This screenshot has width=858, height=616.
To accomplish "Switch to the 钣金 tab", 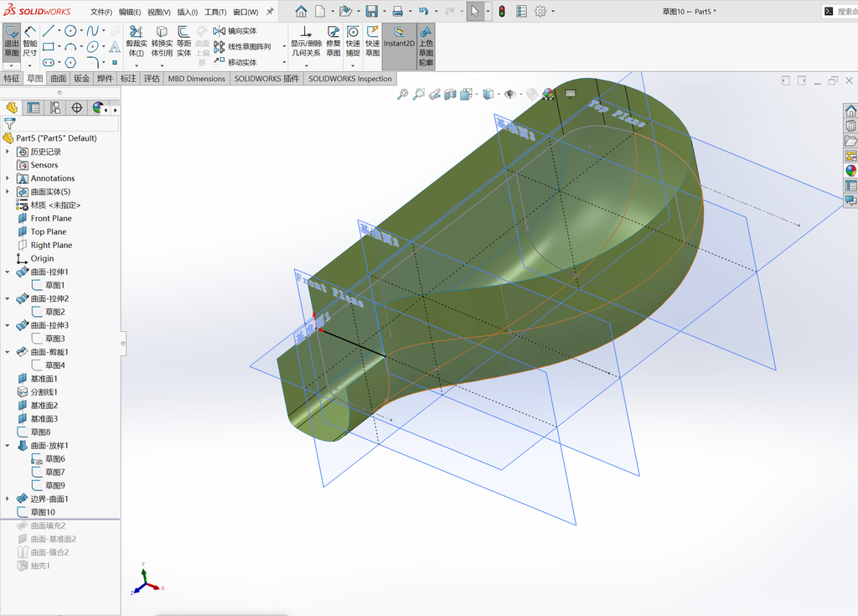I will point(81,78).
